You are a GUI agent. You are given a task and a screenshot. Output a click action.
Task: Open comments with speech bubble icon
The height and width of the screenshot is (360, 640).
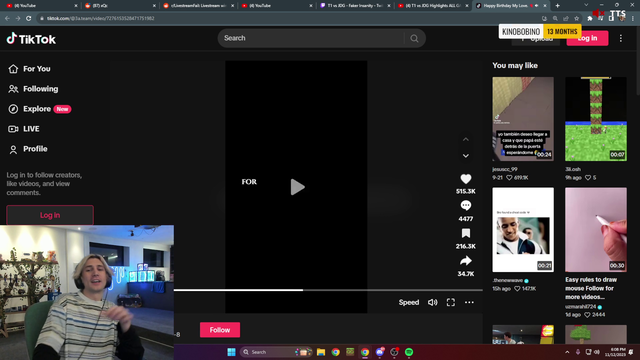pos(466,206)
